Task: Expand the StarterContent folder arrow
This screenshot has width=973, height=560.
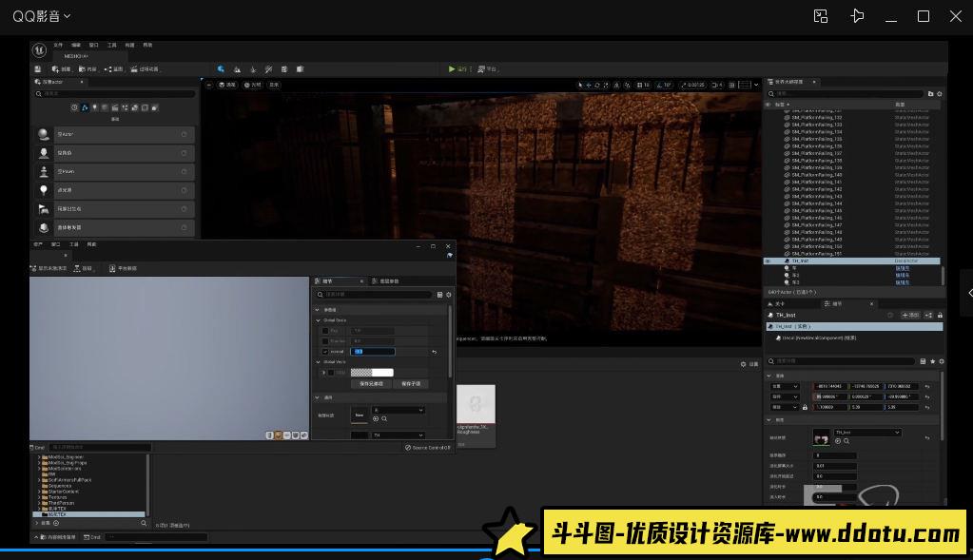Action: click(39, 492)
